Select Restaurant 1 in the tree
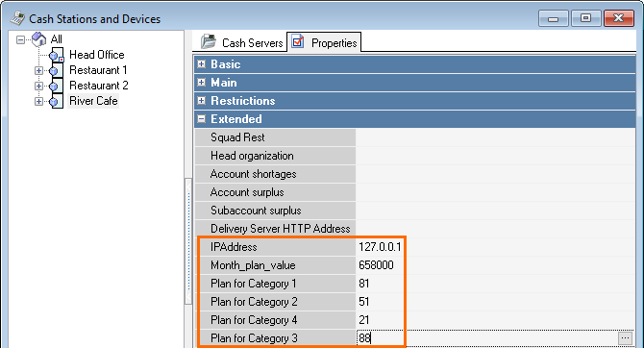This screenshot has height=348, width=644. tap(98, 70)
